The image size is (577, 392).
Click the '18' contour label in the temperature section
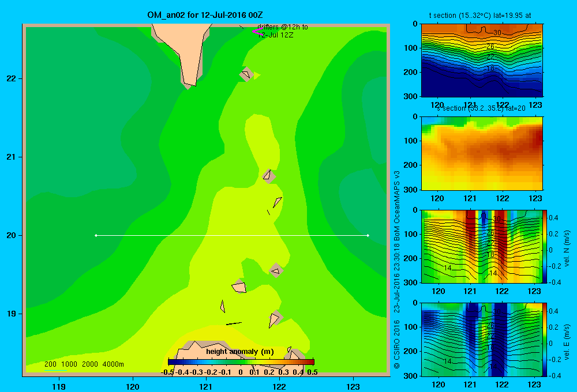point(490,69)
